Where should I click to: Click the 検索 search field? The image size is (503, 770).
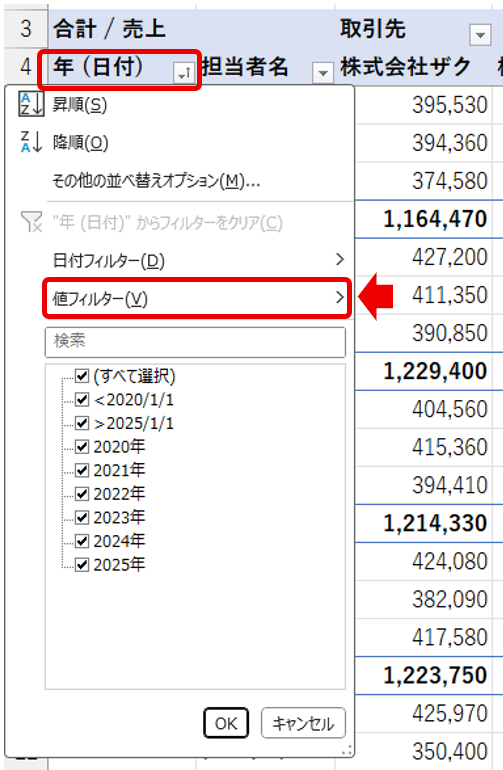point(195,342)
